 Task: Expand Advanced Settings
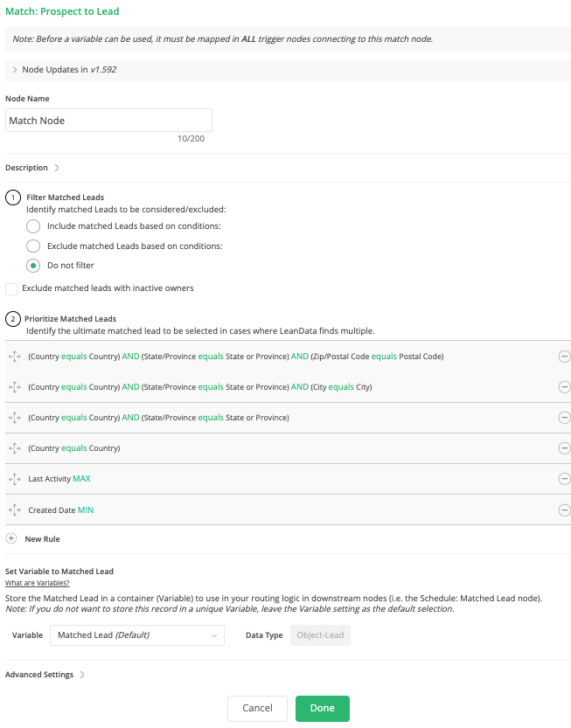pyautogui.click(x=81, y=675)
